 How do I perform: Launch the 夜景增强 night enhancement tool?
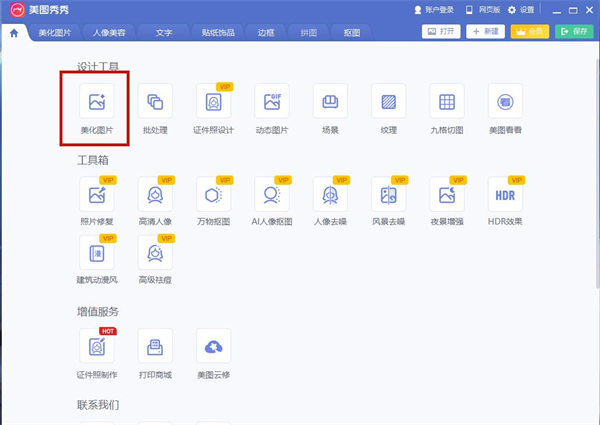click(447, 193)
